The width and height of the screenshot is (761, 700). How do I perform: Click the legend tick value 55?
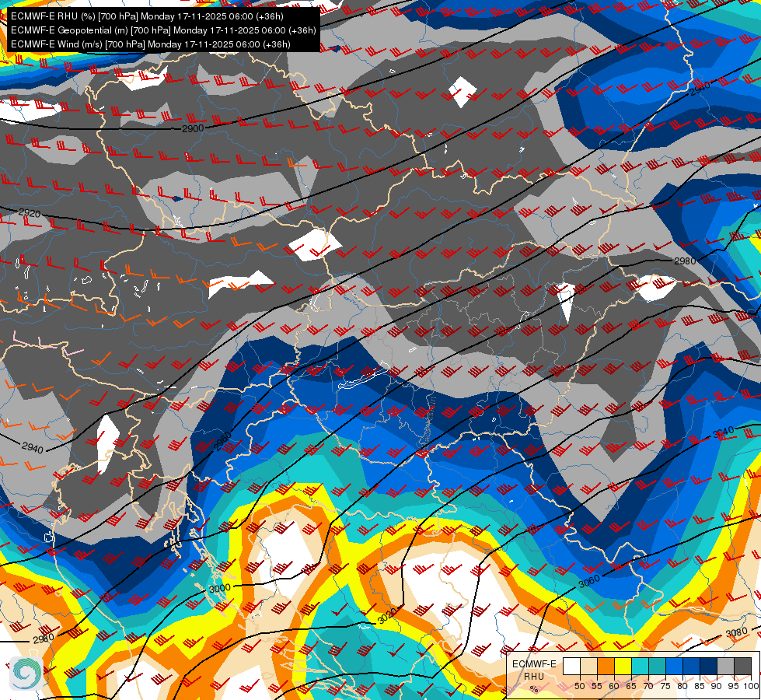[597, 686]
